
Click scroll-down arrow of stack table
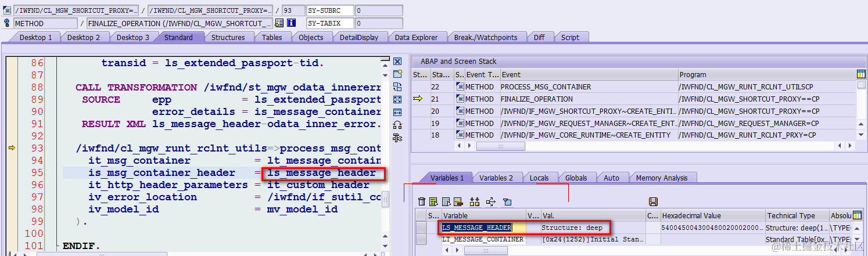(862, 135)
